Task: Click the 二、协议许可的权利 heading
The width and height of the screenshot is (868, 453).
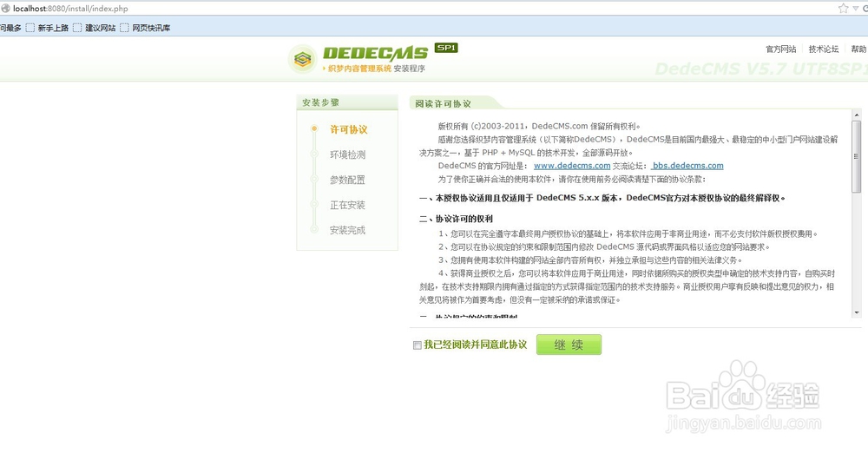Action: [456, 219]
